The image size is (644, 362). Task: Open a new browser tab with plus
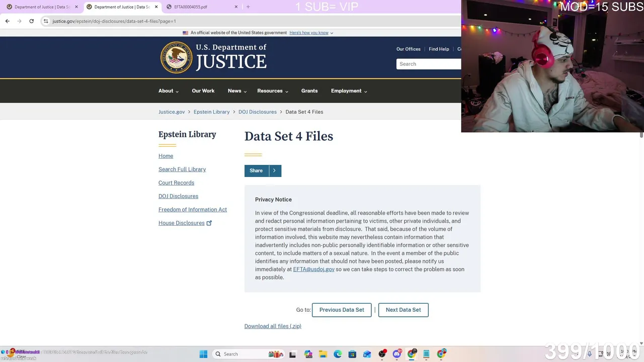click(248, 7)
